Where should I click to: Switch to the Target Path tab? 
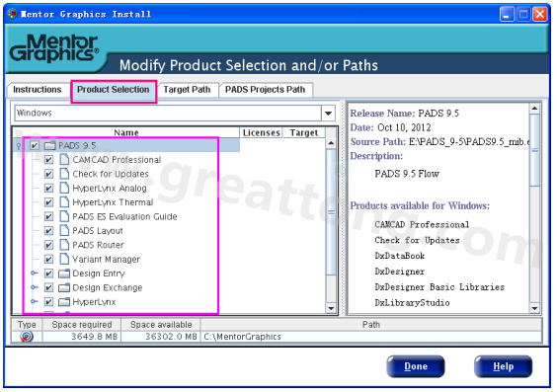coord(188,90)
